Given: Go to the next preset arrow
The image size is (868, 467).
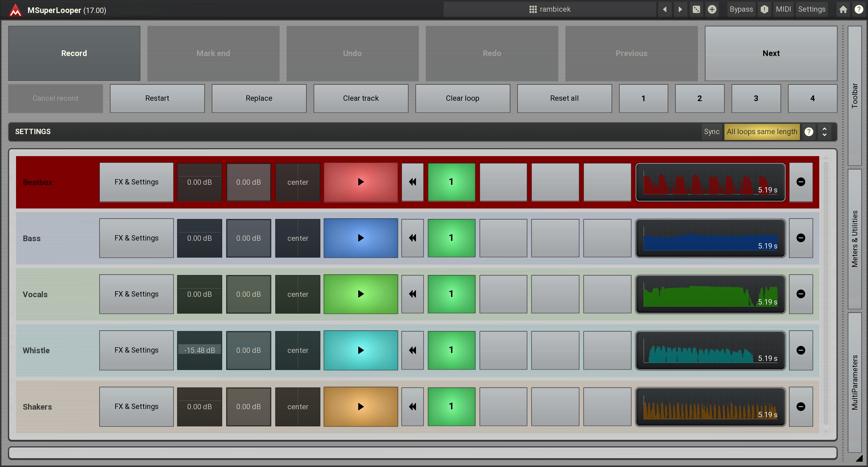Looking at the screenshot, I should pos(680,9).
